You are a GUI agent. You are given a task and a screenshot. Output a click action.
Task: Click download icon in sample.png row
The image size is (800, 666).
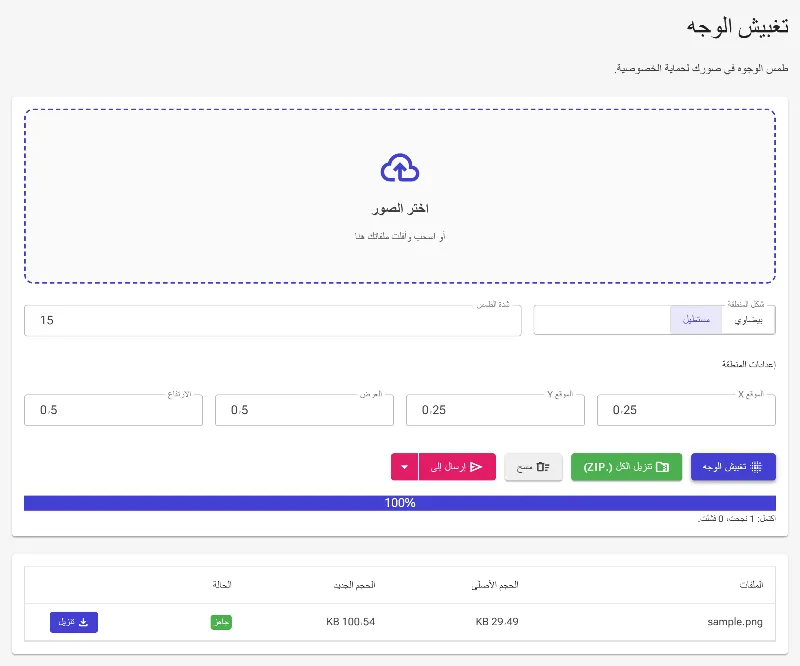point(84,622)
